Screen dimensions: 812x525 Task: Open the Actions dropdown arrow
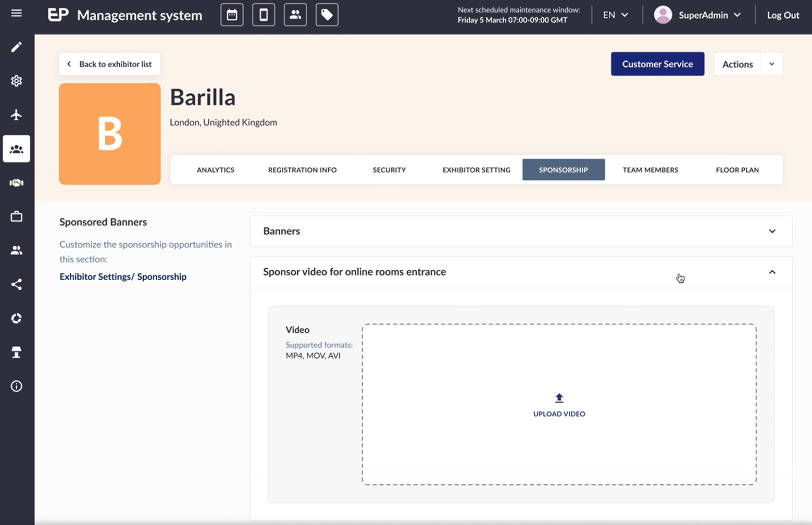click(772, 64)
